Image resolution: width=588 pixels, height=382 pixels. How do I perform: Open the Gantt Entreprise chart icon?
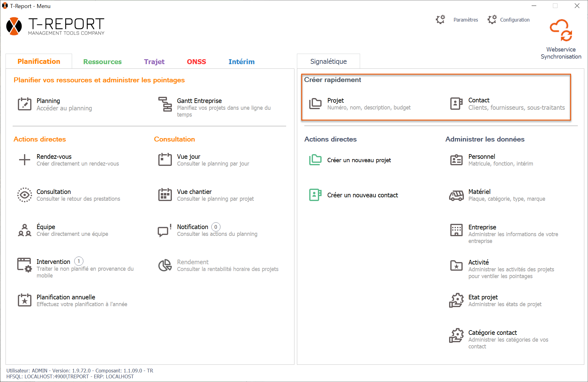(x=165, y=104)
